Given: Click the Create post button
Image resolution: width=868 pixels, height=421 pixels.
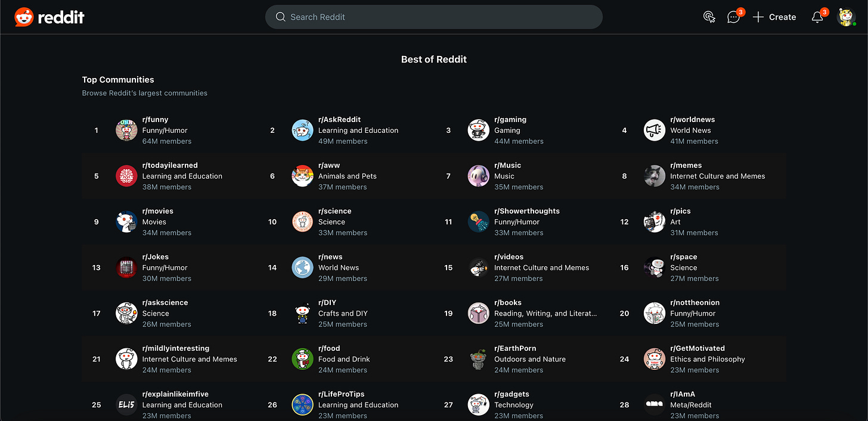Looking at the screenshot, I should click(774, 17).
